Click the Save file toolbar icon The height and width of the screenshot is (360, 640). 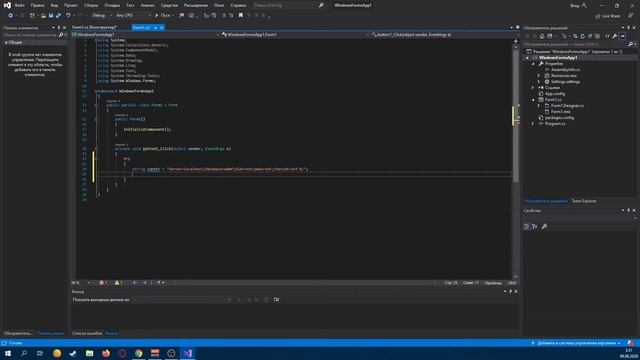(51, 16)
